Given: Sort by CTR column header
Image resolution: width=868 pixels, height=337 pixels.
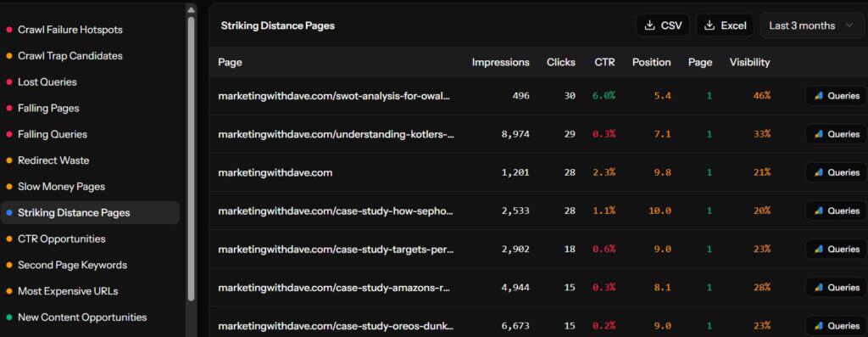Looking at the screenshot, I should tap(604, 63).
